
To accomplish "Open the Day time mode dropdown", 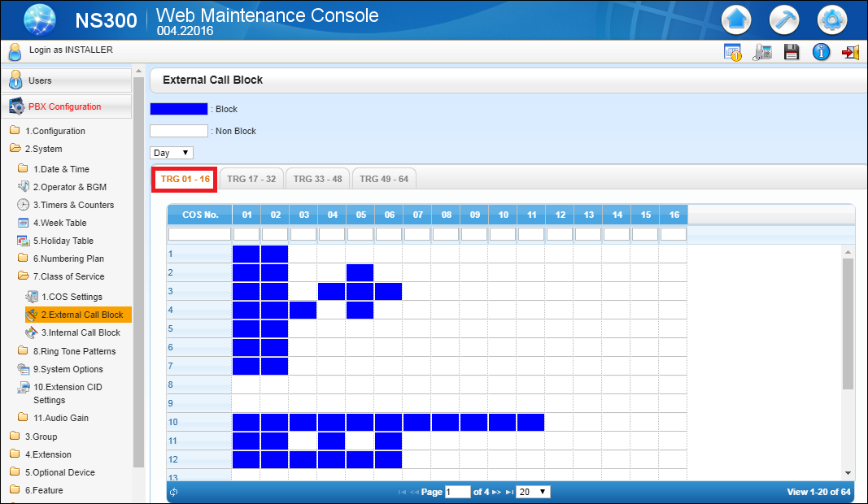I will [171, 152].
